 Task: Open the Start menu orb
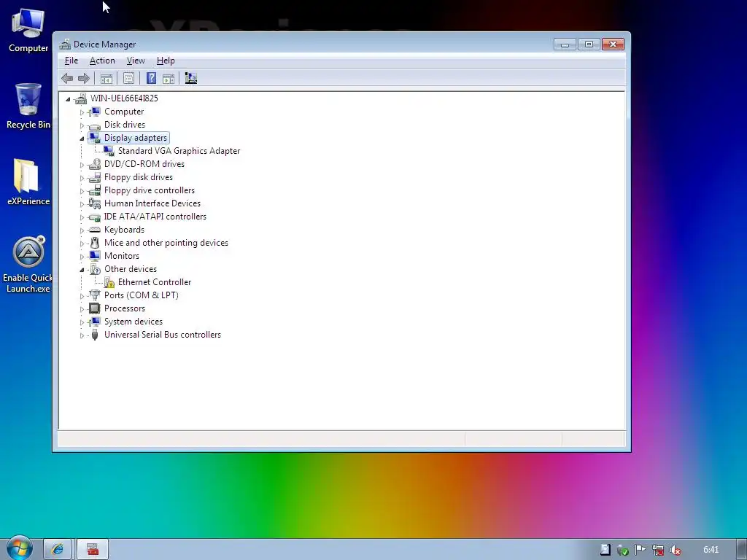pyautogui.click(x=19, y=548)
